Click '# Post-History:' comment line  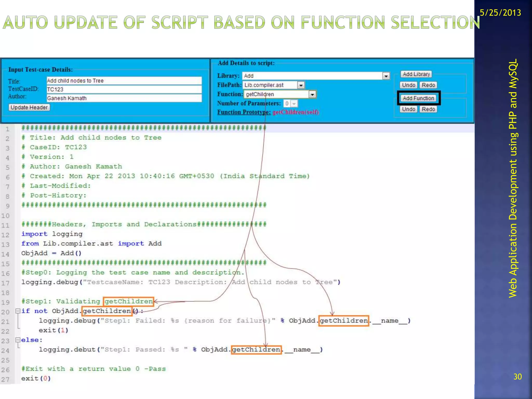[54, 195]
